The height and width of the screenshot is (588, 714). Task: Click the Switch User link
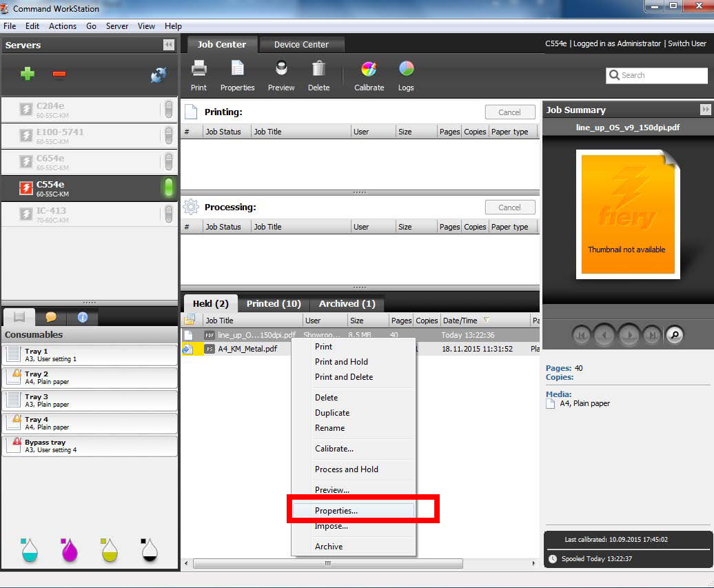point(687,43)
